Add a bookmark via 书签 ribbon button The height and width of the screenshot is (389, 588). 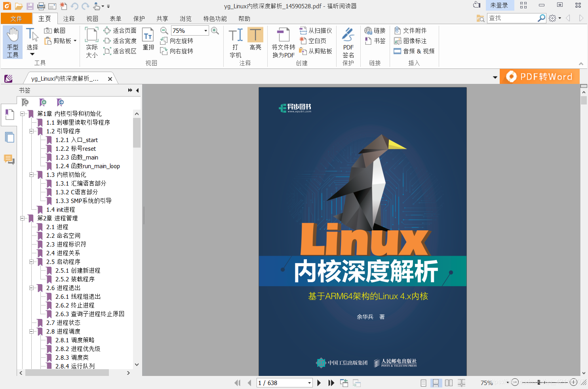375,41
